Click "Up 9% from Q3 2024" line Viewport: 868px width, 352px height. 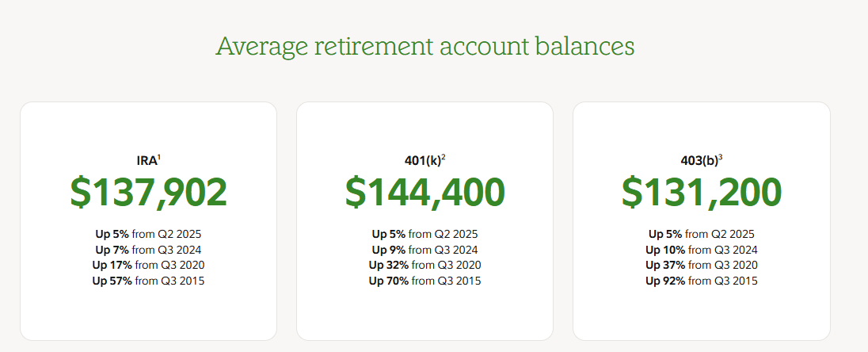click(x=424, y=250)
